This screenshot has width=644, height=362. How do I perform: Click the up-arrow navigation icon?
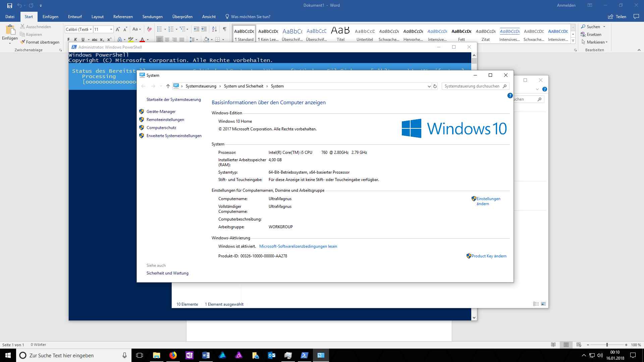click(168, 86)
